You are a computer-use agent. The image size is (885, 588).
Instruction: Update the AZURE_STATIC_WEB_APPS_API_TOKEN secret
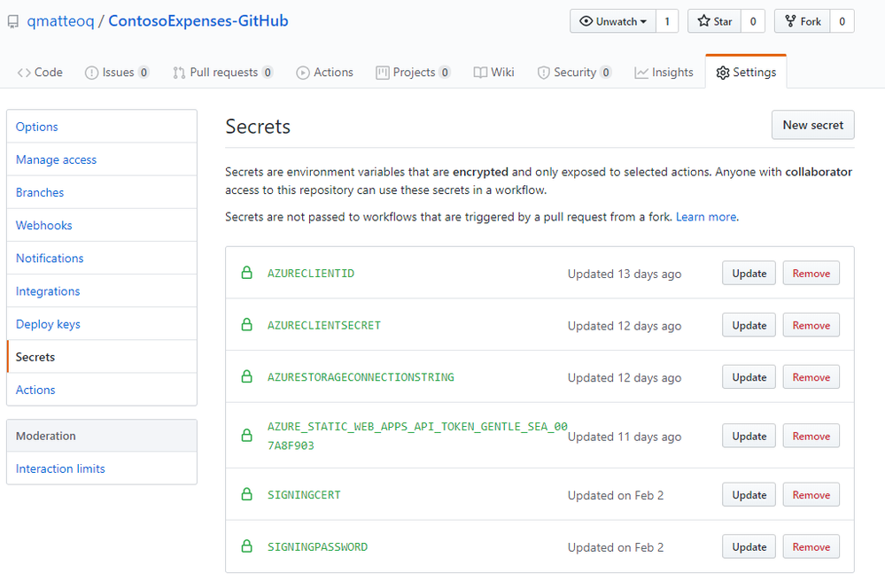[749, 436]
